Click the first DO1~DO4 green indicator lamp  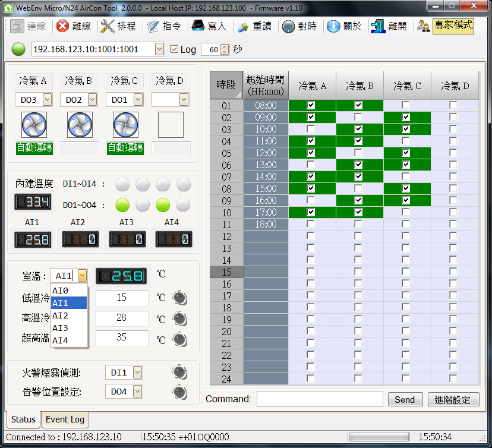122,205
